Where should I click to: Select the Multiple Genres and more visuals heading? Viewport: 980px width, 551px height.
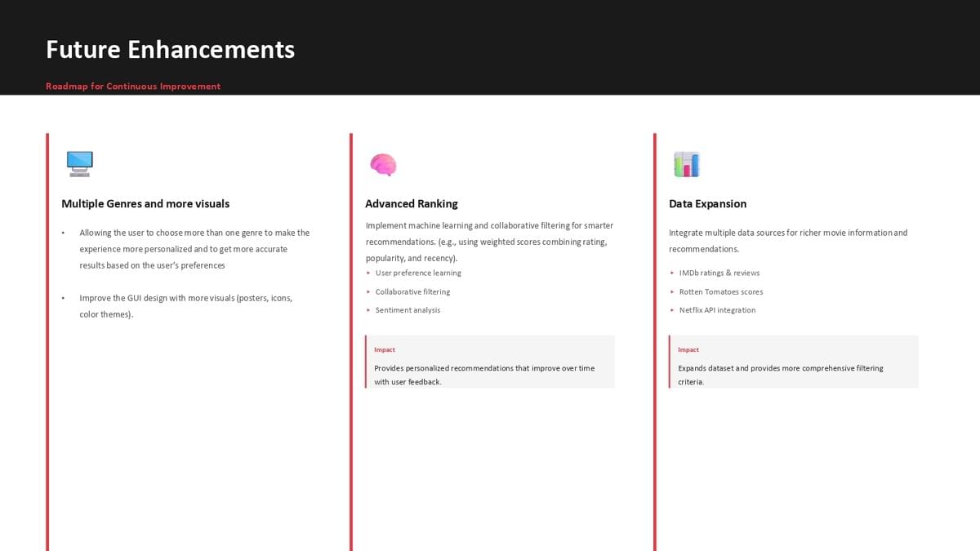[x=145, y=204]
